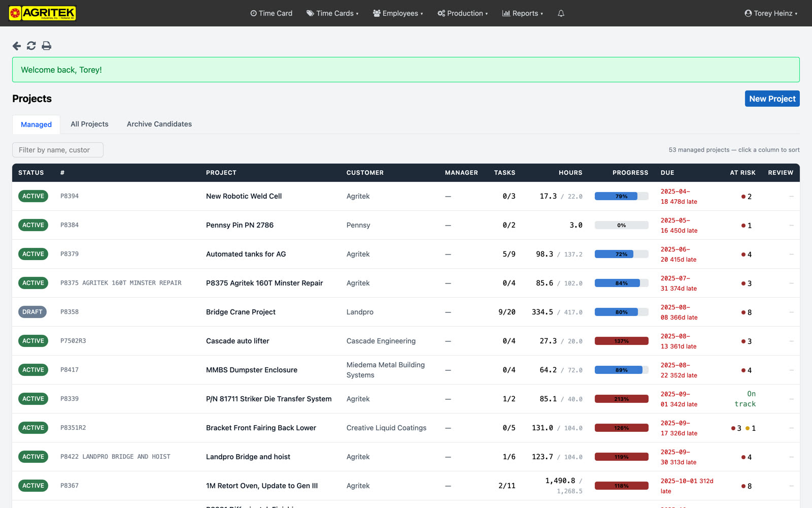Click due date 2025-06-20 415d late
Viewport: 812px width, 508px height.
pyautogui.click(x=679, y=255)
